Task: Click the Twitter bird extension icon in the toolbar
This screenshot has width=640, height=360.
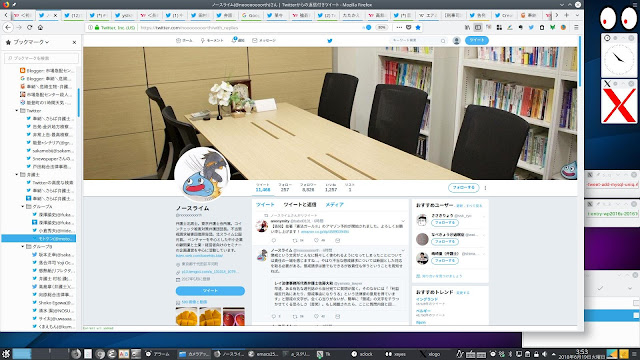Action: (531, 27)
